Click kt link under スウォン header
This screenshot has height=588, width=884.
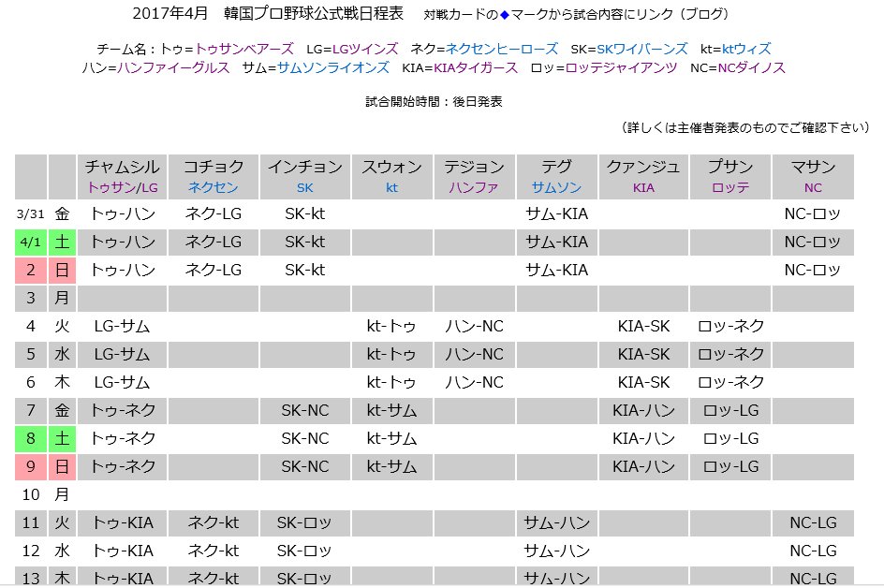391,188
